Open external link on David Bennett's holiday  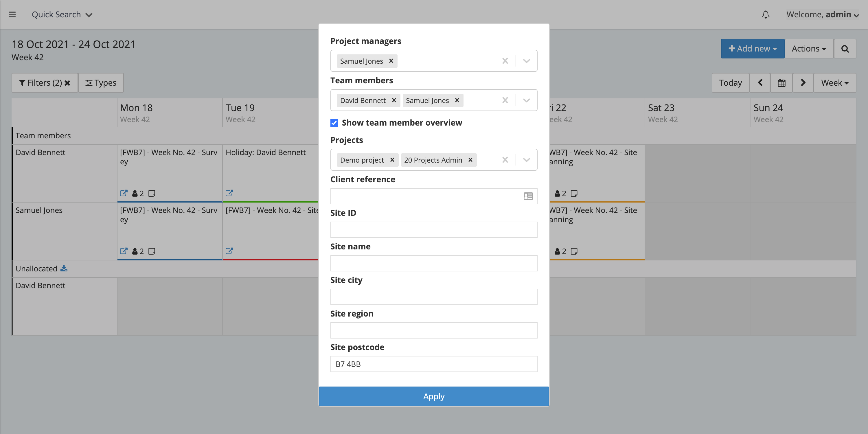[x=229, y=193]
